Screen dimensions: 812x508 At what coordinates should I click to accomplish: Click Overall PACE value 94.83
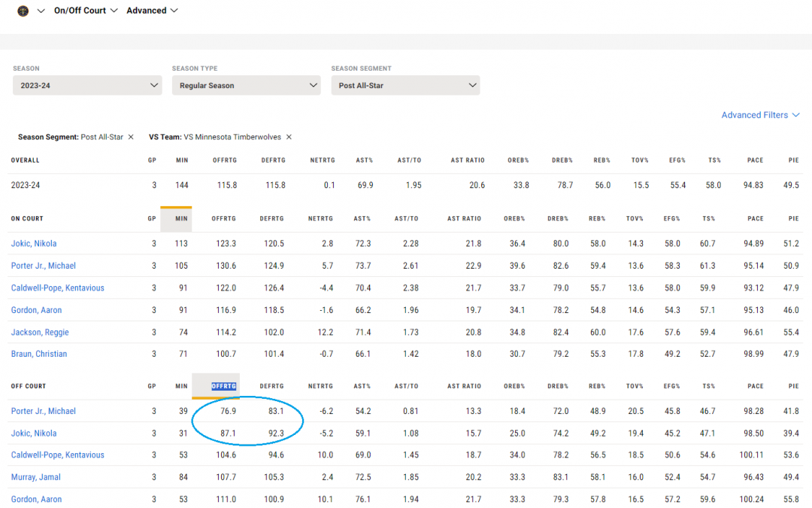753,185
